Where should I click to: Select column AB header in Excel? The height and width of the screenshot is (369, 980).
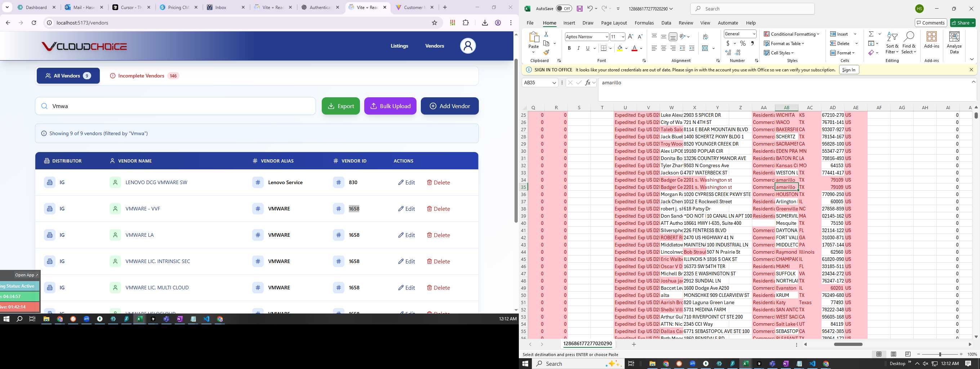[x=787, y=108]
